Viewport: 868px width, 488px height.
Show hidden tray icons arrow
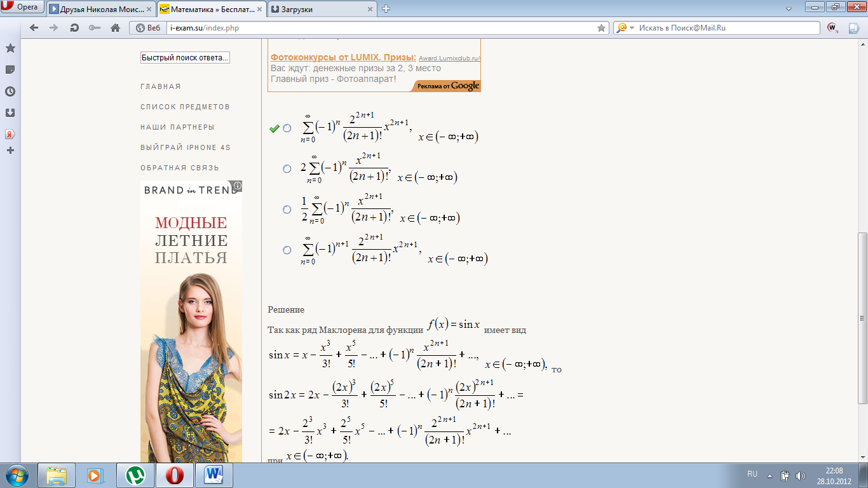pyautogui.click(x=770, y=475)
